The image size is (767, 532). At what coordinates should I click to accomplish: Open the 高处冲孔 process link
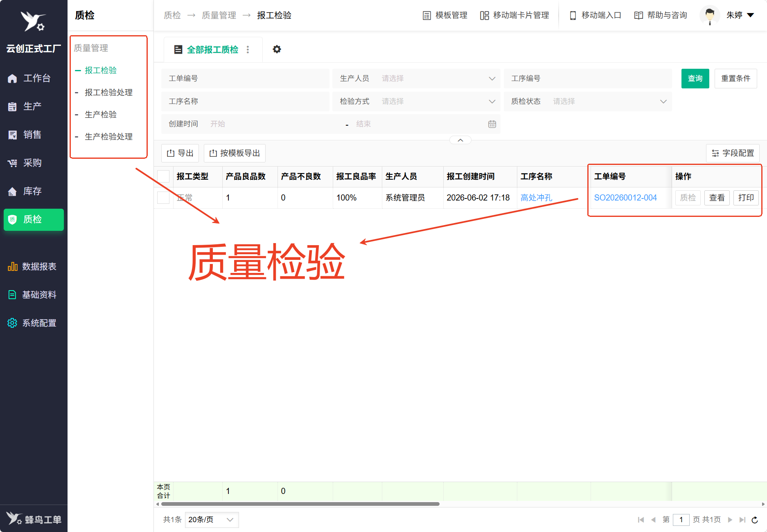[536, 198]
